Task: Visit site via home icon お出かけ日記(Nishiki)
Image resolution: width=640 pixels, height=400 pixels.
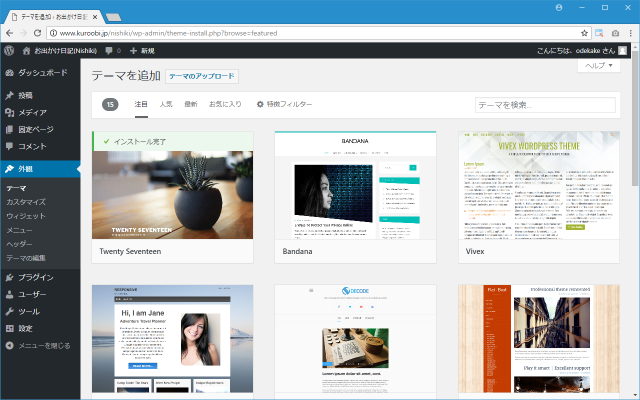Action: (x=60, y=51)
